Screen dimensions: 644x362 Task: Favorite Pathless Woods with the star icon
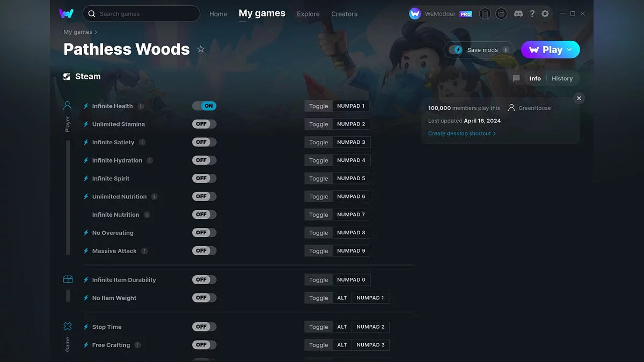point(201,49)
